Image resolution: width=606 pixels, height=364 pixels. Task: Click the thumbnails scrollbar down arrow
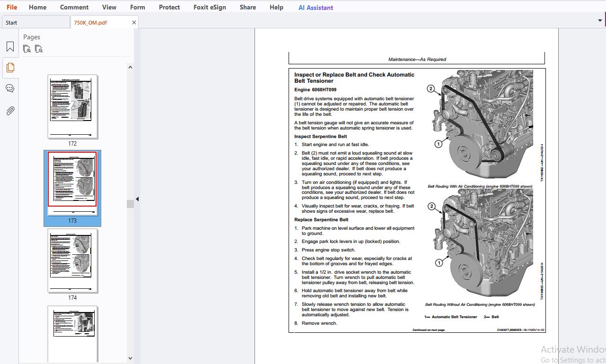coord(131,358)
